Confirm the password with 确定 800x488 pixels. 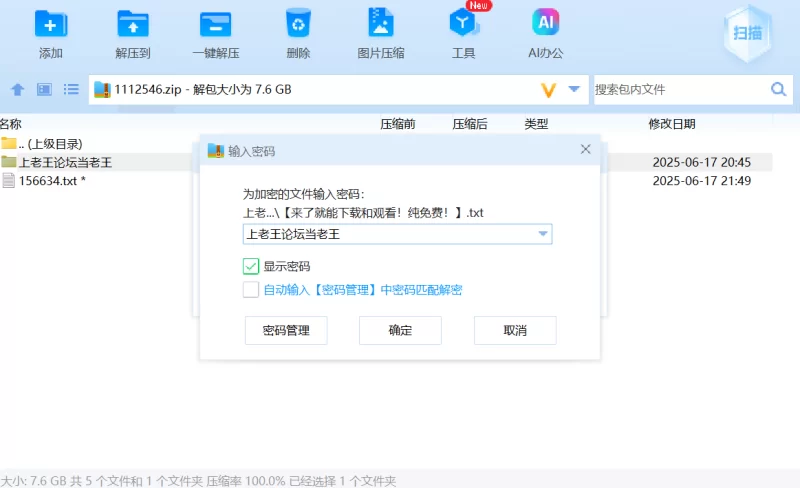click(400, 330)
